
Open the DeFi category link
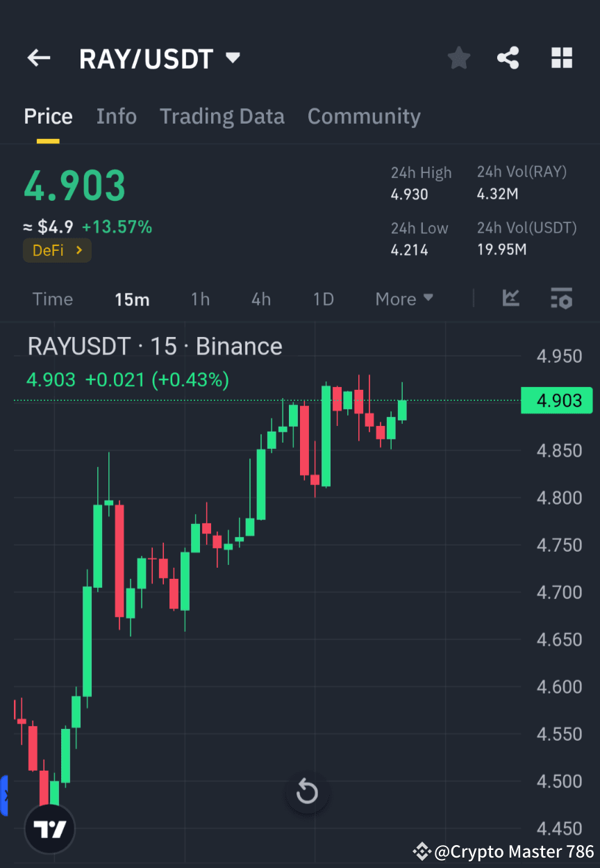click(57, 250)
